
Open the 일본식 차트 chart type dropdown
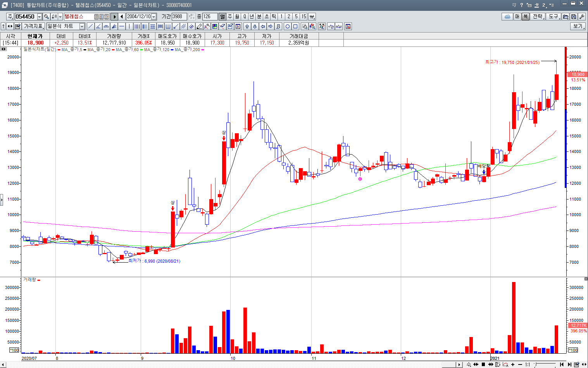(82, 26)
